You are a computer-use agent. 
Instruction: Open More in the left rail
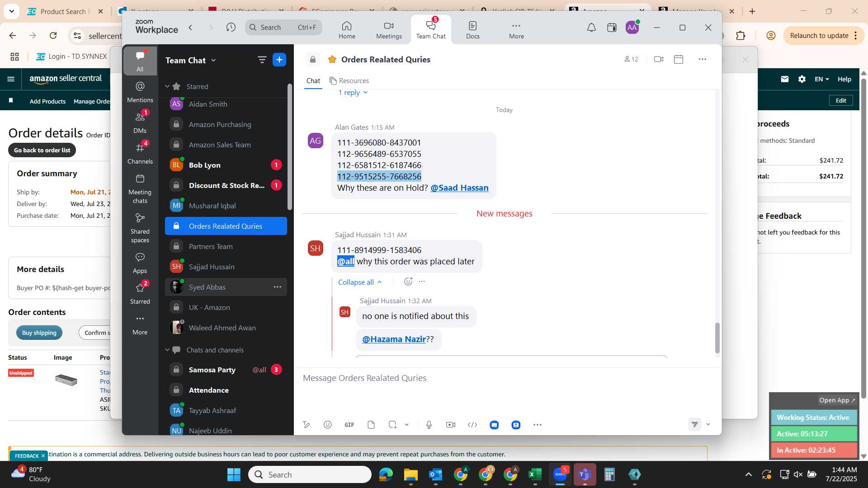click(x=140, y=324)
